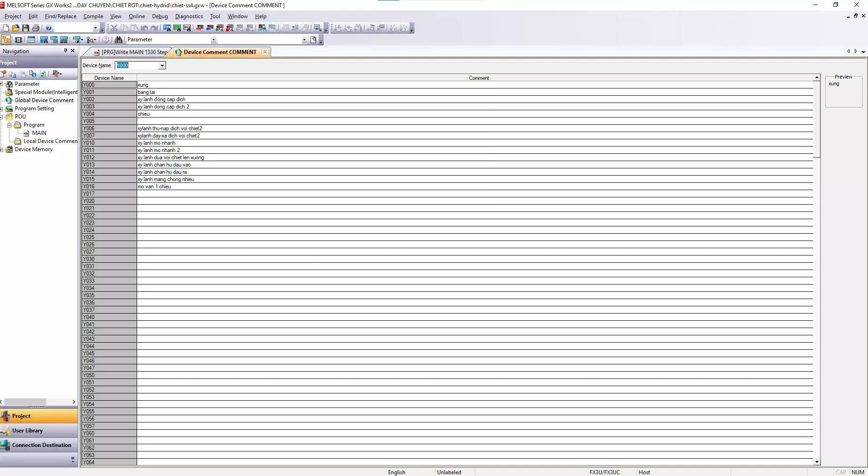Open the empty toolbar combo box dropdown
The image size is (868, 476).
(304, 40)
